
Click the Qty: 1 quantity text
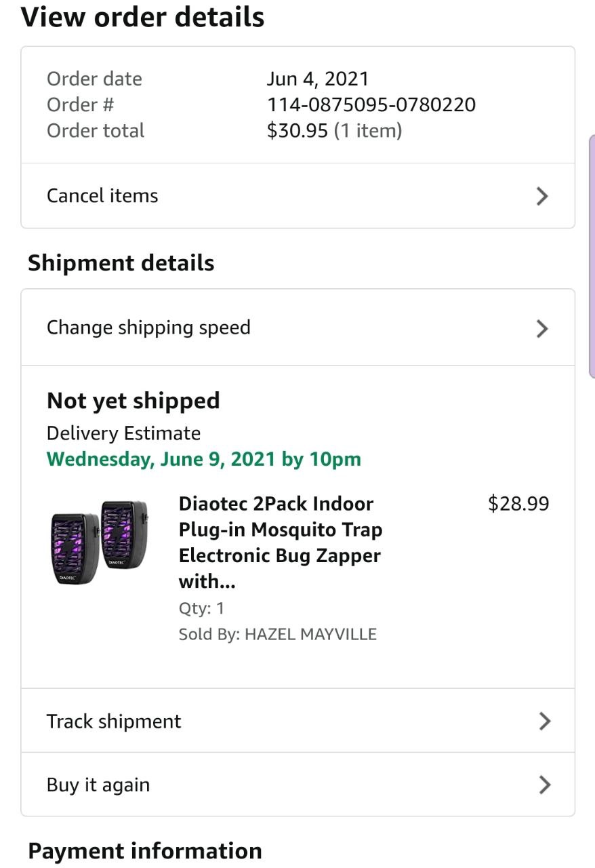click(201, 608)
